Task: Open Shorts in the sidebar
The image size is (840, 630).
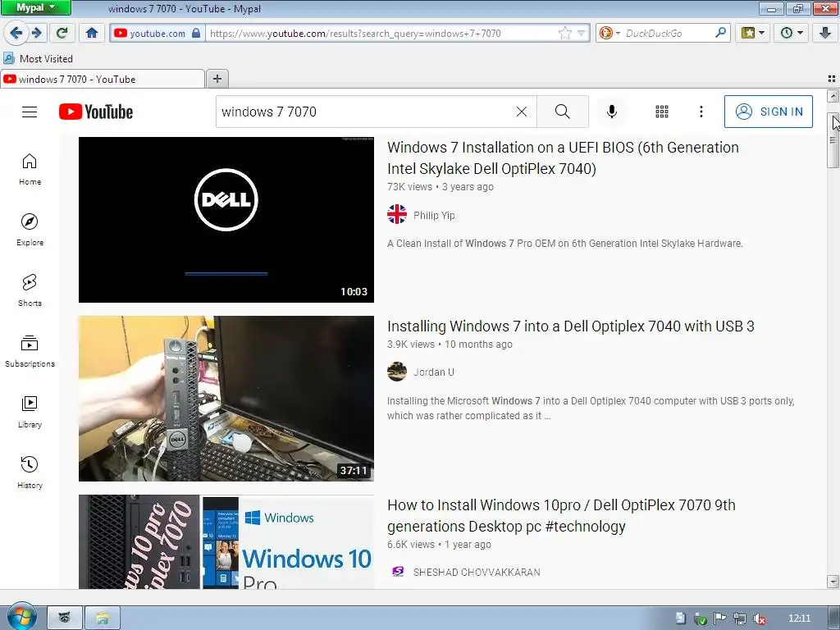Action: coord(30,290)
